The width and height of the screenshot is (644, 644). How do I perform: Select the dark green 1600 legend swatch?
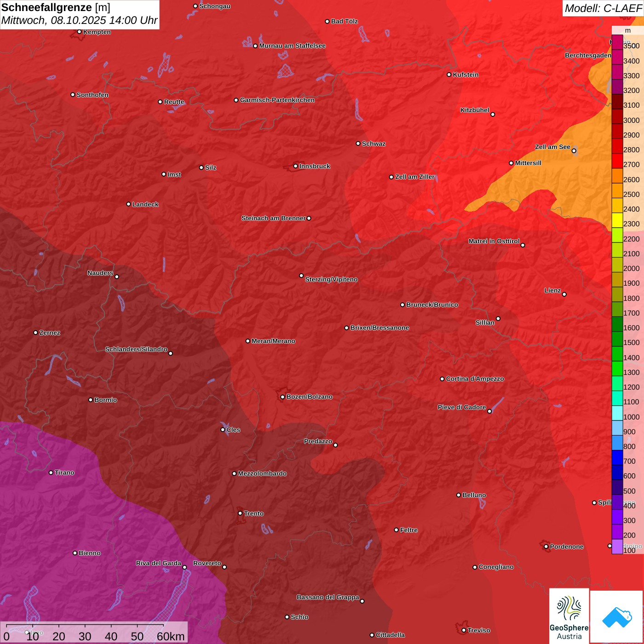[617, 324]
